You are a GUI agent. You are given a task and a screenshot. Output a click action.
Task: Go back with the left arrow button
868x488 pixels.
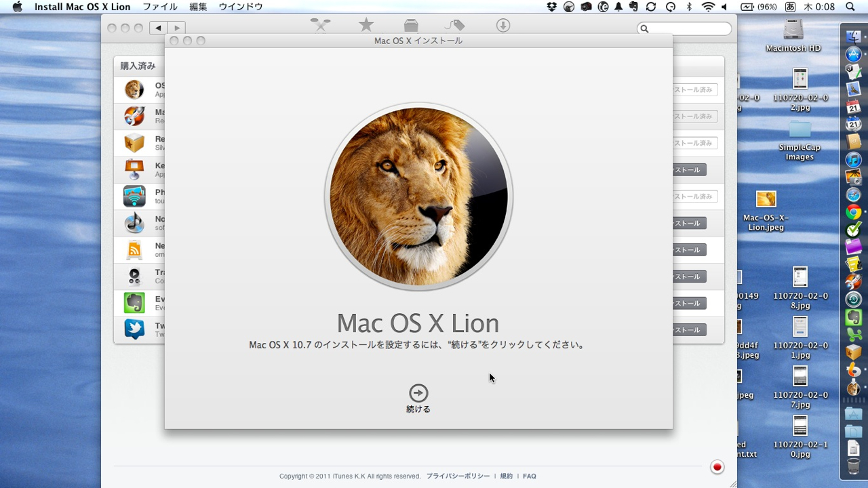(x=159, y=28)
